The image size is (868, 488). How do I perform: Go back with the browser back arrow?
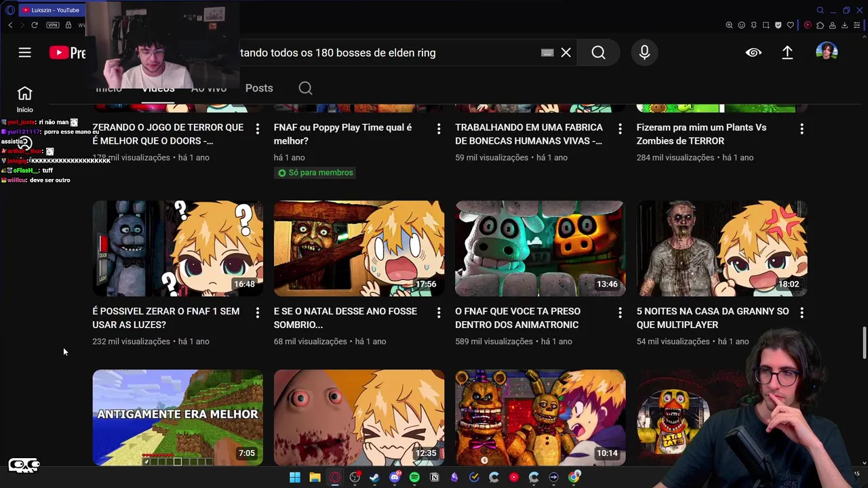(10, 25)
